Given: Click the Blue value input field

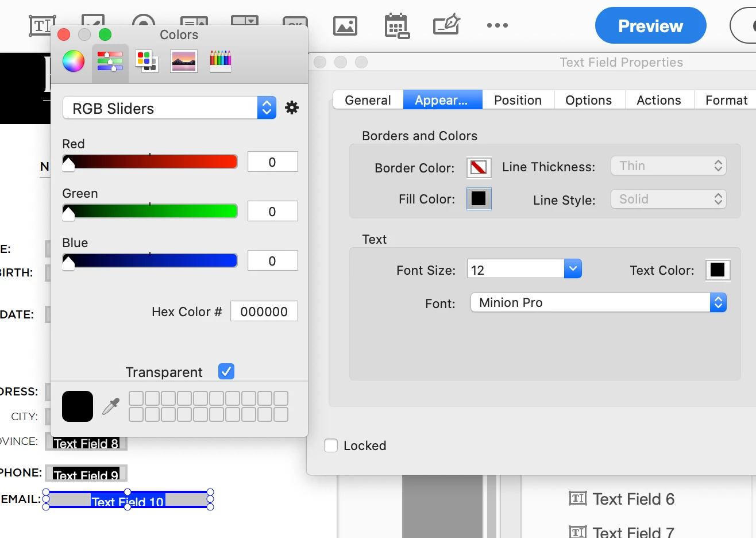Looking at the screenshot, I should point(273,260).
